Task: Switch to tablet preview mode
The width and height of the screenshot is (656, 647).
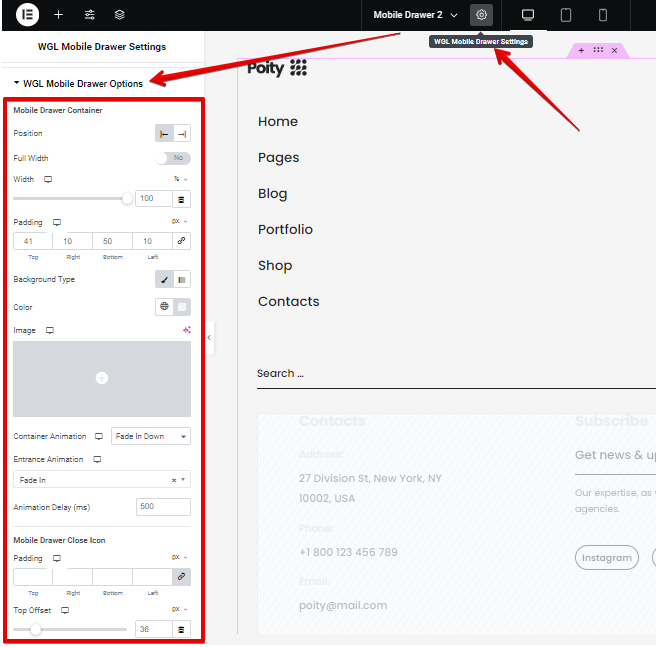Action: [x=566, y=15]
